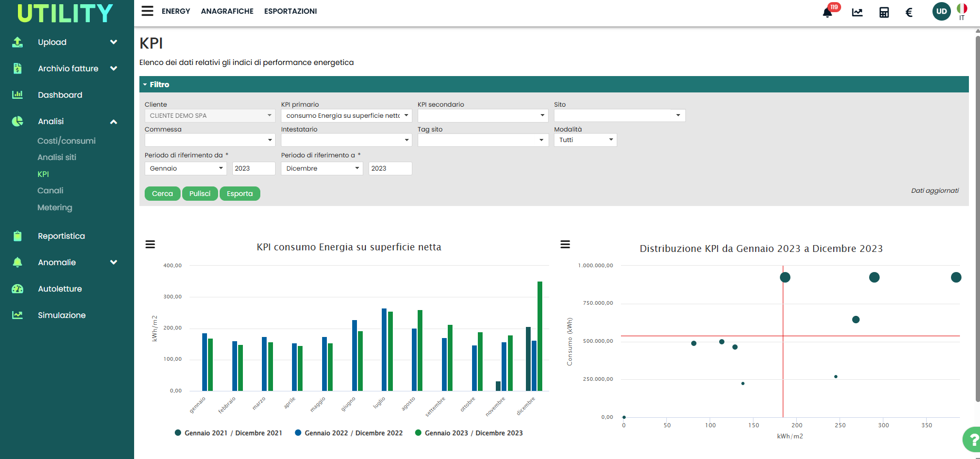Open Reportistica from the sidebar
The image size is (980, 459).
[x=61, y=236]
